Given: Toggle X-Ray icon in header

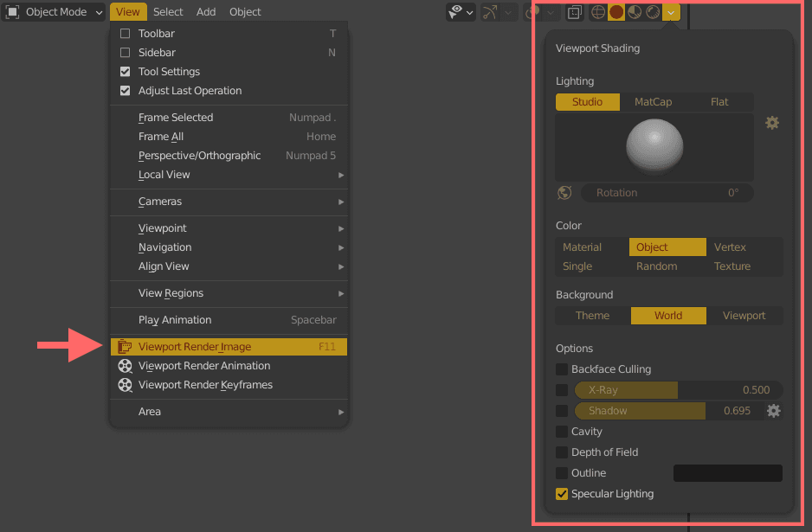Looking at the screenshot, I should tap(574, 12).
